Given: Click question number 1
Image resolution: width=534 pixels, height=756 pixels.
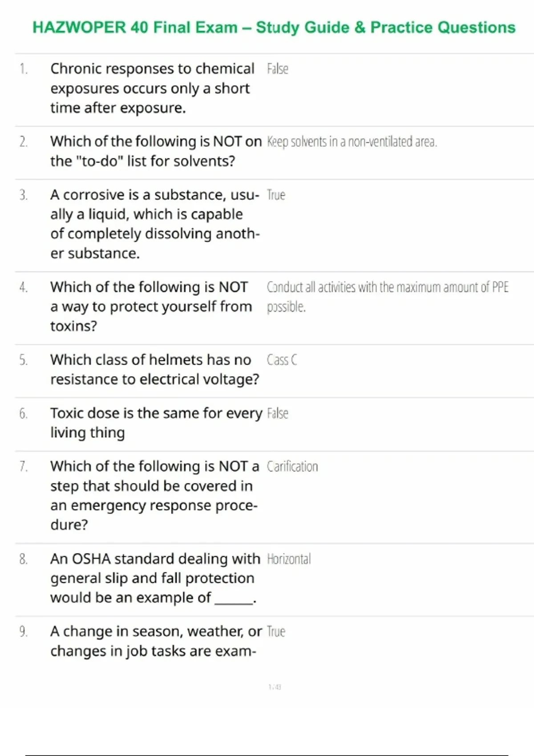Looking at the screenshot, I should click(23, 69).
